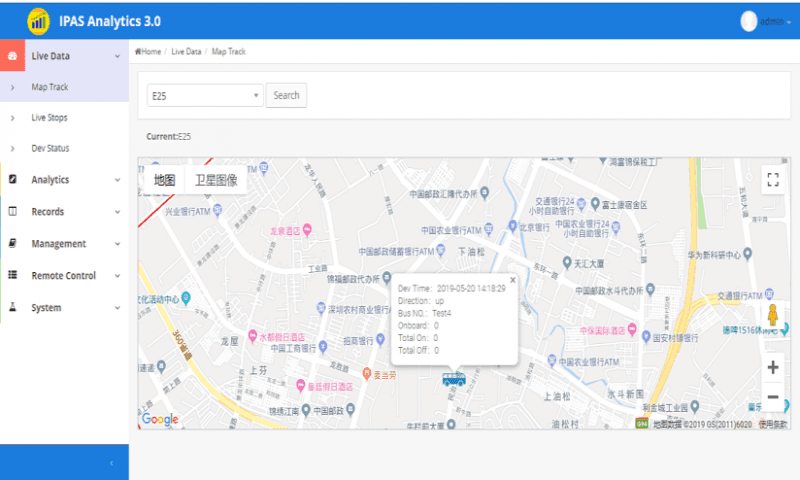
Task: Click the blue bus marker on map
Action: point(453,378)
